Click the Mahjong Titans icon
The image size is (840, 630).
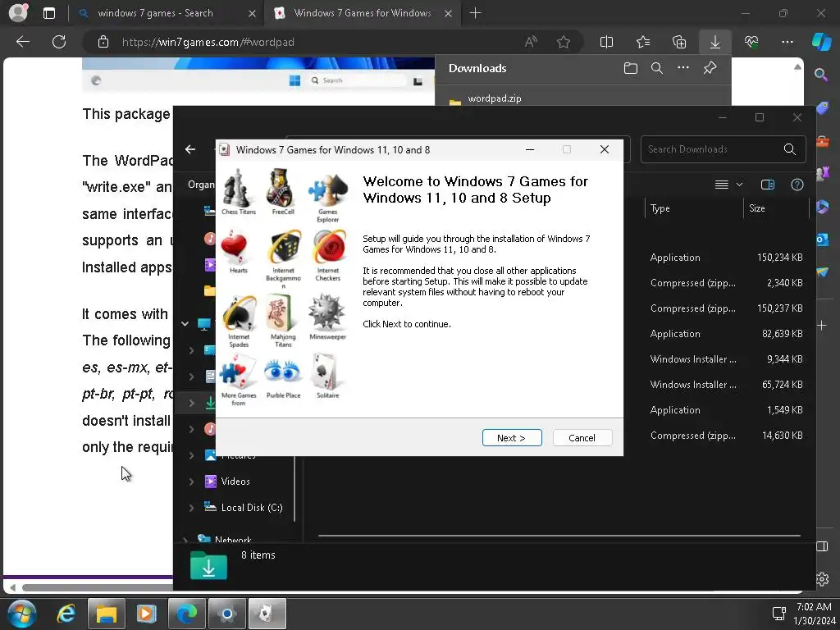pos(282,313)
